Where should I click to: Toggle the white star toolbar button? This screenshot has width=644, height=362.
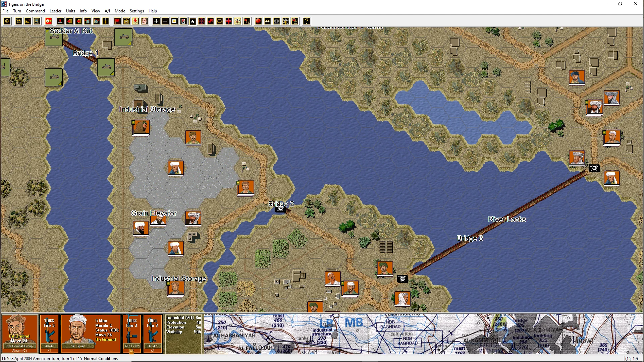193,21
